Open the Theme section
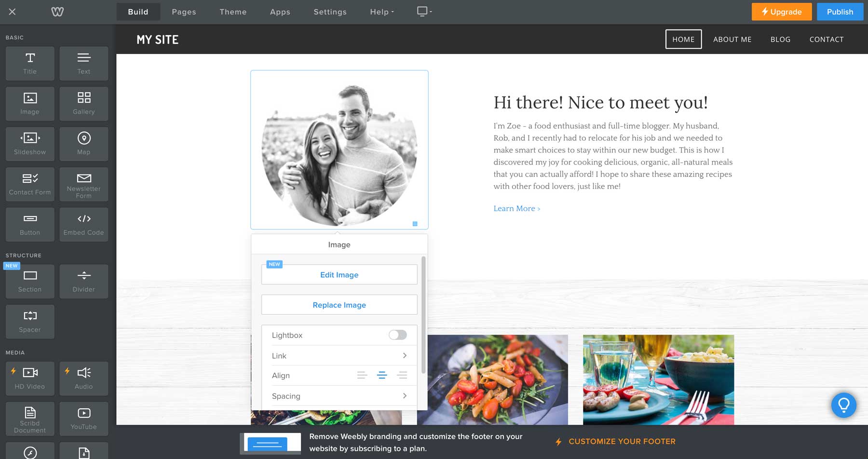Screen dimensions: 868x459 tap(233, 12)
